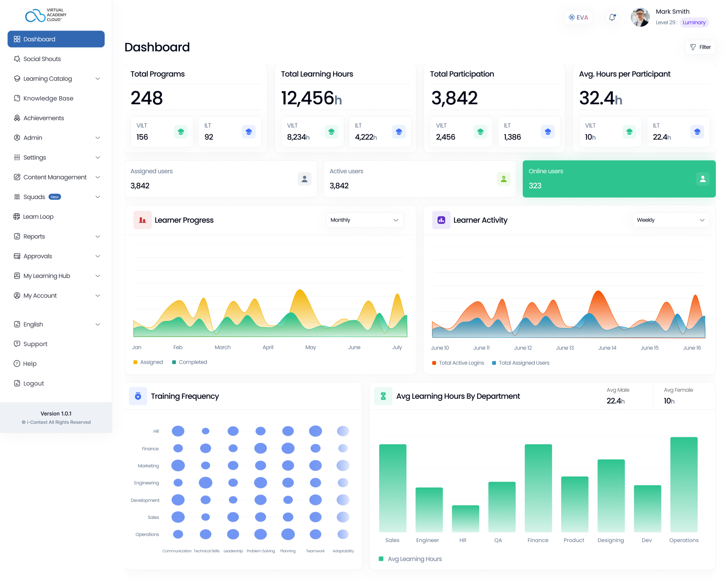The height and width of the screenshot is (583, 728).
Task: Click the Content Management edit icon
Action: tap(17, 177)
